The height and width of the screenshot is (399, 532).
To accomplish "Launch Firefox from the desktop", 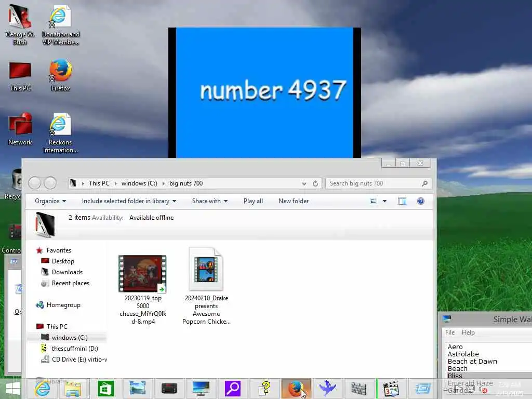I will (60, 75).
